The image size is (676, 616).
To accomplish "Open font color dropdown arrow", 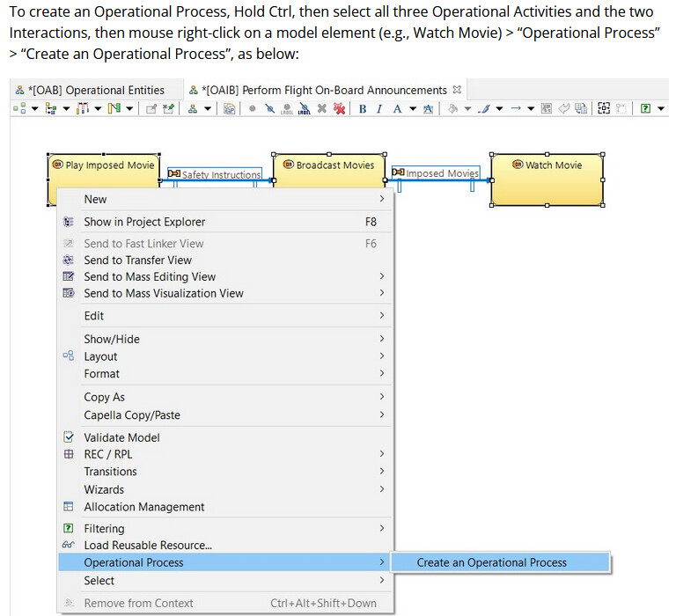I will coord(412,108).
